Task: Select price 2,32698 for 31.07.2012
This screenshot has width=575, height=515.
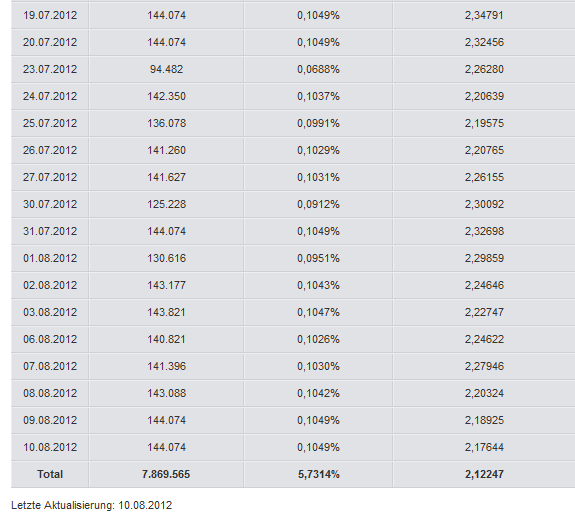Action: [484, 231]
